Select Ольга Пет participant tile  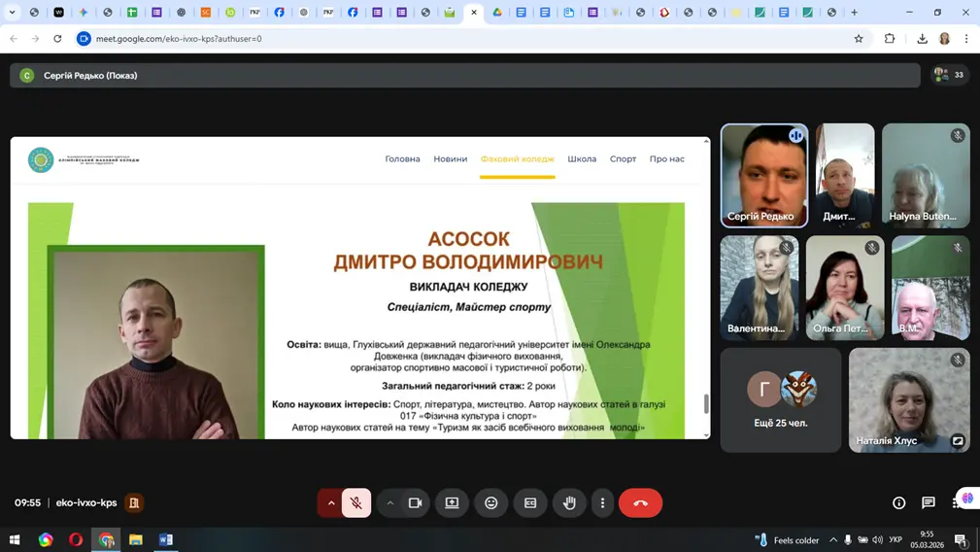coord(845,288)
